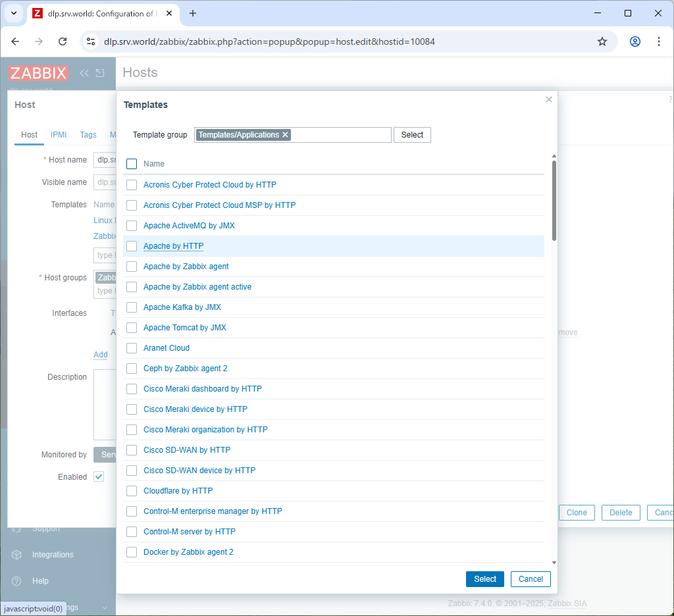Pick the Cisco Meraki dashboard by HTTP link
674x616 pixels.
click(x=203, y=389)
